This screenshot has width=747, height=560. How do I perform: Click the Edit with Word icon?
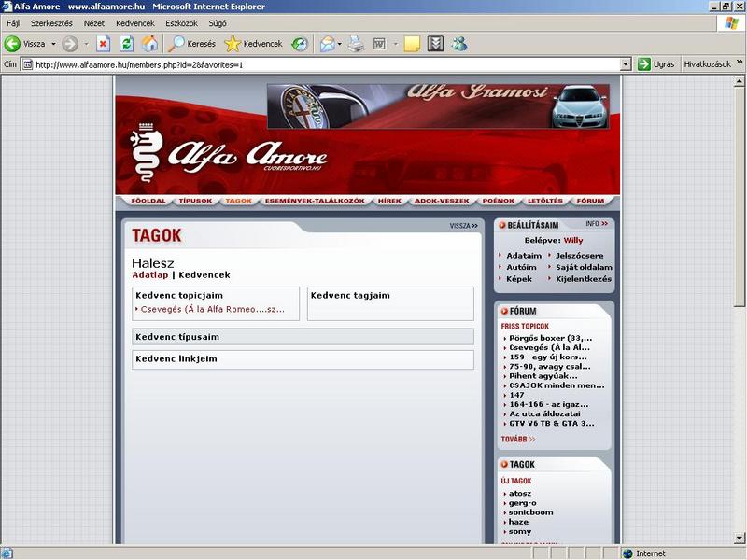tap(380, 44)
